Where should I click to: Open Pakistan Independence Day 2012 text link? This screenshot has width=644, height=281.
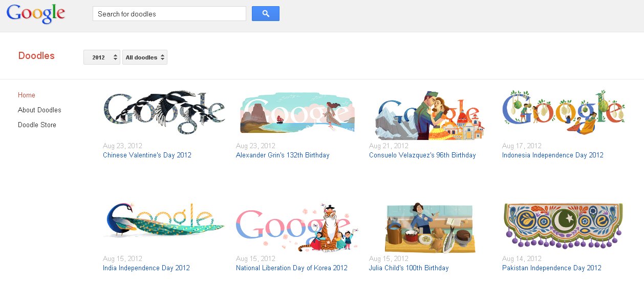pyautogui.click(x=552, y=268)
